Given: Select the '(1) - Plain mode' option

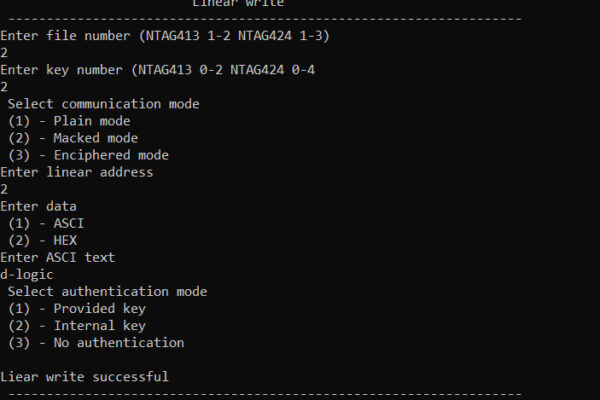Looking at the screenshot, I should [x=69, y=121].
